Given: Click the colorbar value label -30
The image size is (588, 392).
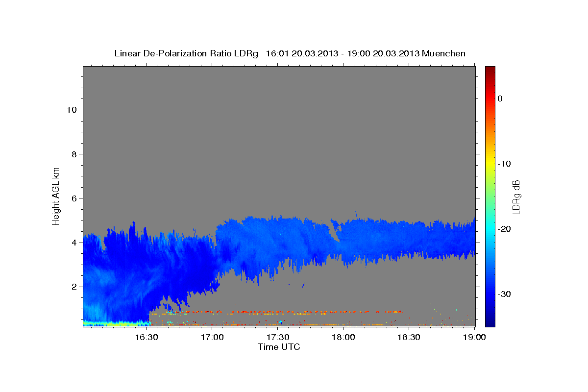Looking at the screenshot, I should pos(504,294).
